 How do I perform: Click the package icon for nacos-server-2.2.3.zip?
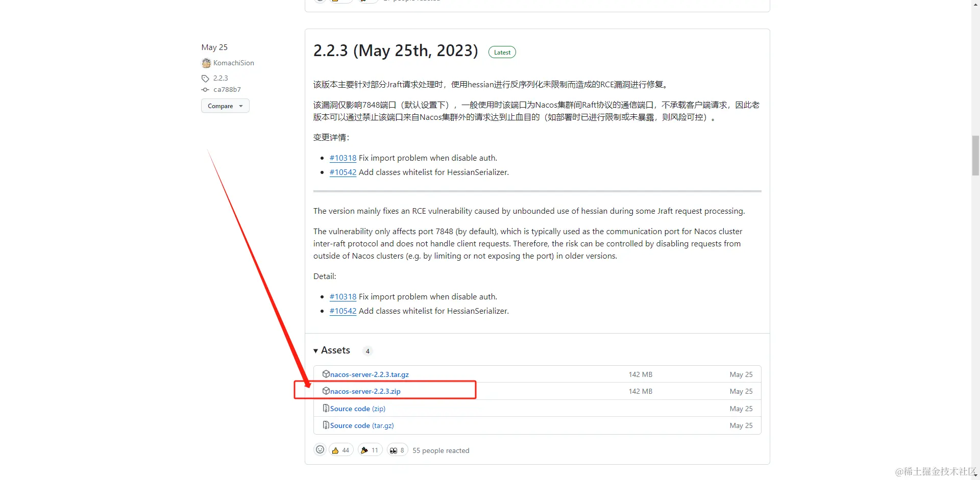326,391
